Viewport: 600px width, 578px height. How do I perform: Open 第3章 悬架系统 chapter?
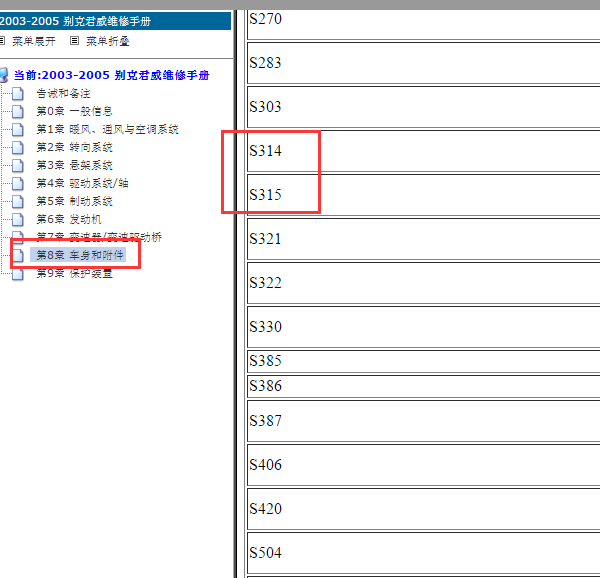coord(74,165)
